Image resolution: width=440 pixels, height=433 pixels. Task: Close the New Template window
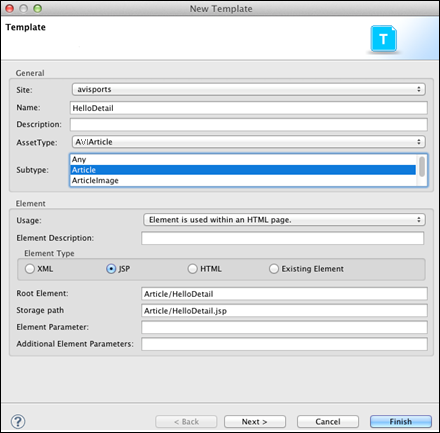[9, 8]
